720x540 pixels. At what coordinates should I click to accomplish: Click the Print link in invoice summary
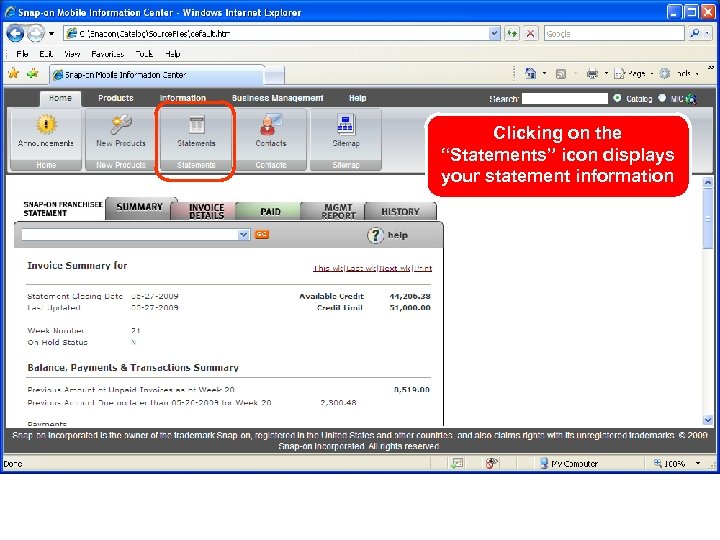(x=423, y=268)
